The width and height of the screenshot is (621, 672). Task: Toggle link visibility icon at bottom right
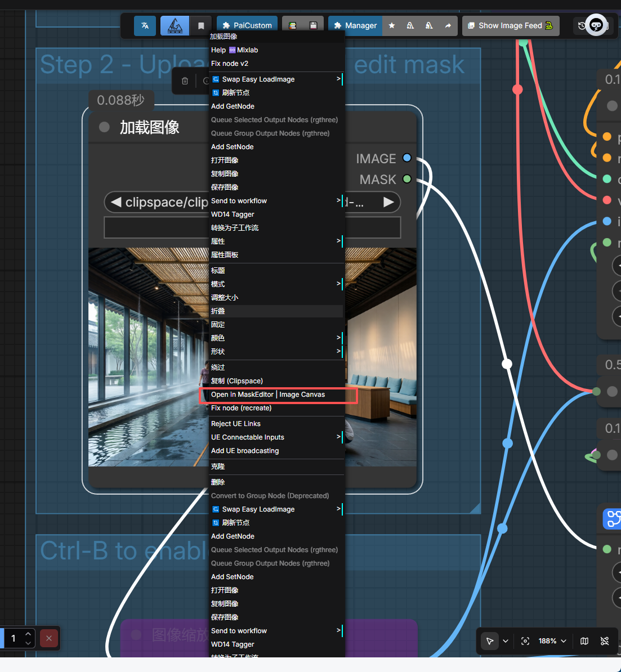point(605,641)
